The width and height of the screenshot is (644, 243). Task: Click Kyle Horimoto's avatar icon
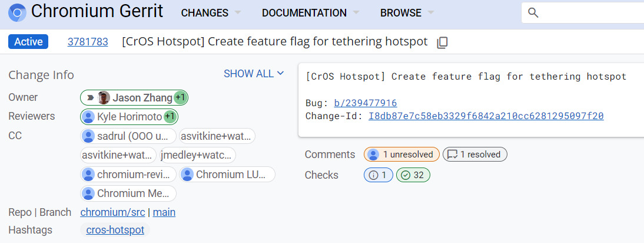coord(89,117)
